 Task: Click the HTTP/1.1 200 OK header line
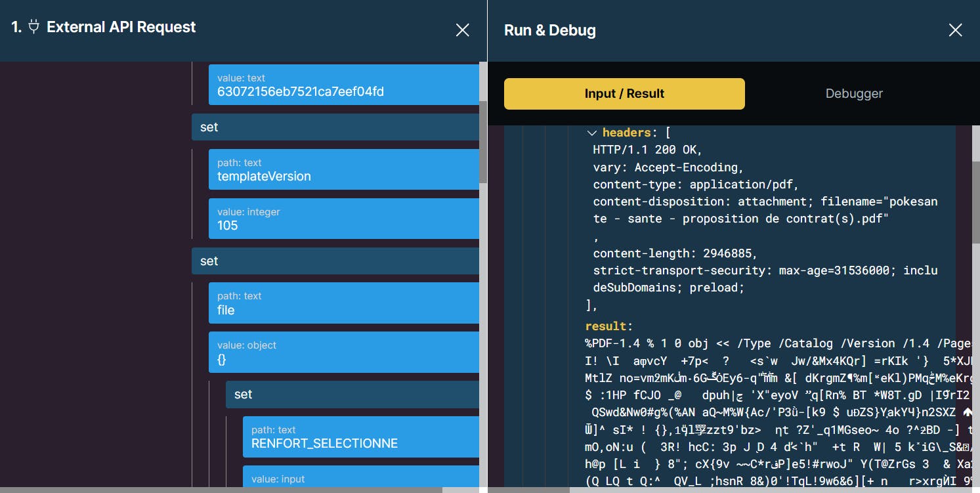(x=648, y=150)
